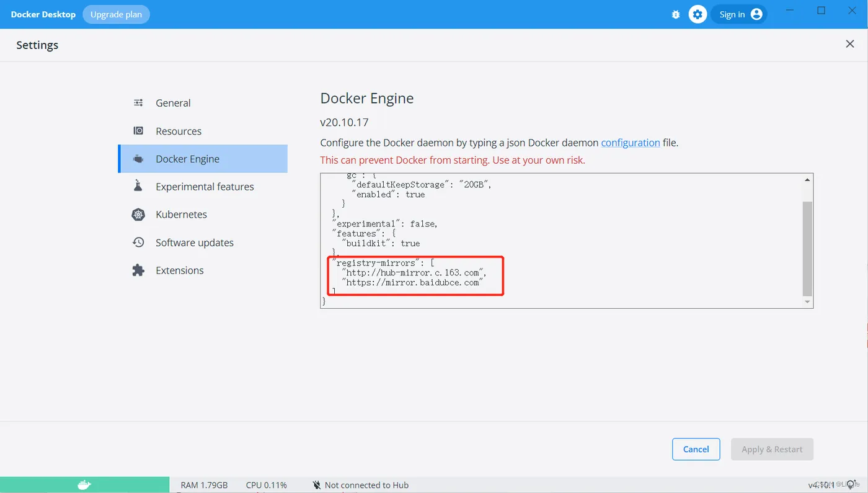The width and height of the screenshot is (868, 493).
Task: Click the Docker whale icon in status bar
Action: tap(84, 485)
